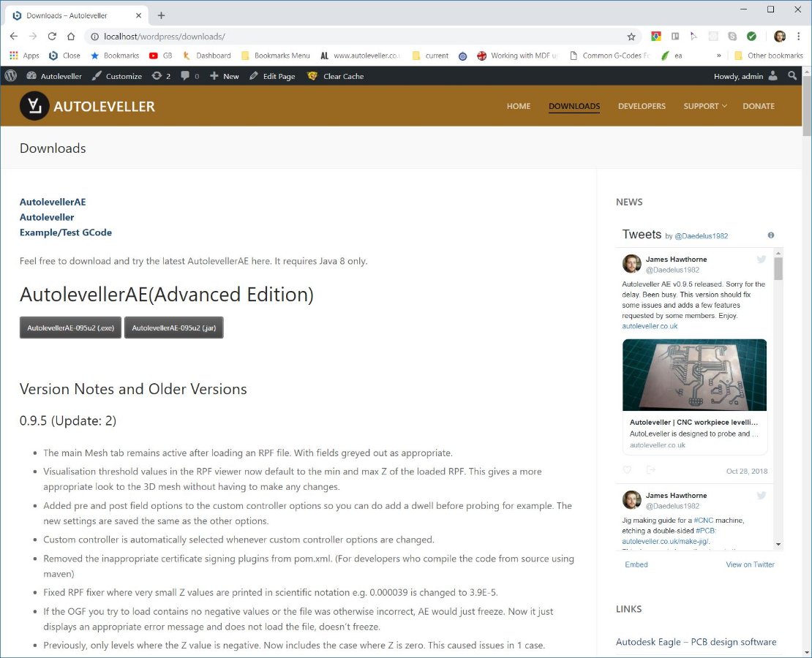Viewport: 812px width, 658px height.
Task: Open the Donate page in navigation
Action: click(x=758, y=106)
